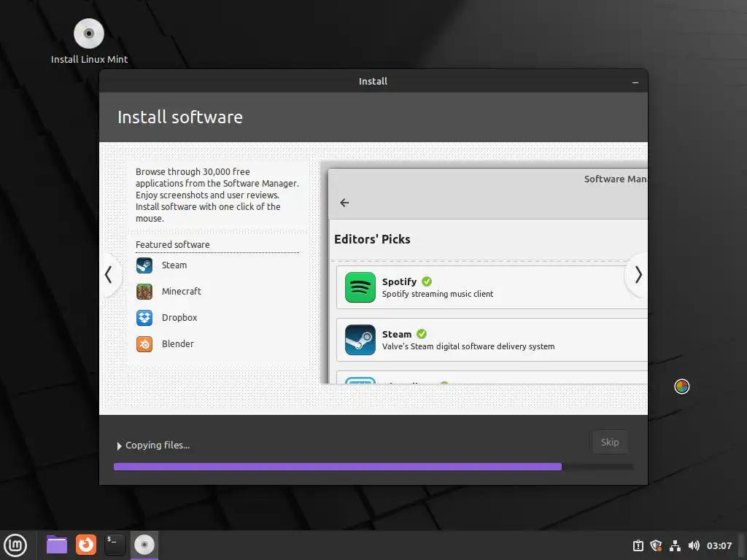The image size is (747, 560).
Task: Click the purple installation progress bar
Action: point(337,467)
